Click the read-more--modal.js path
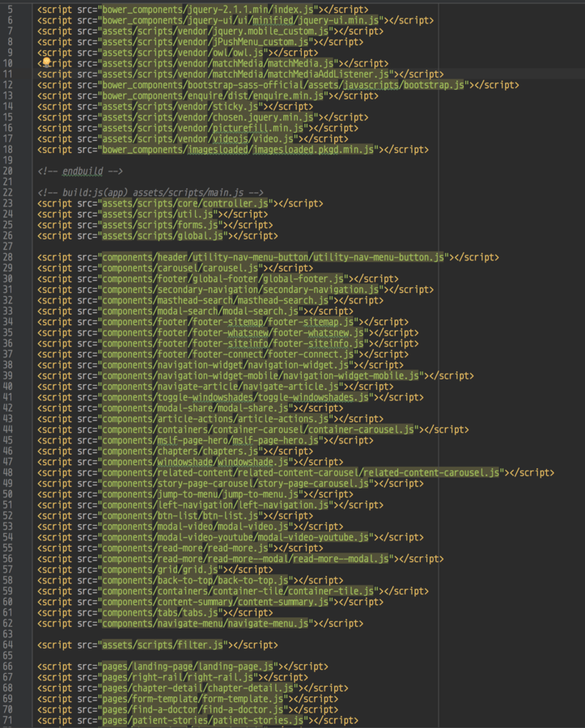Viewport: 585px width, 728px height. (x=246, y=558)
